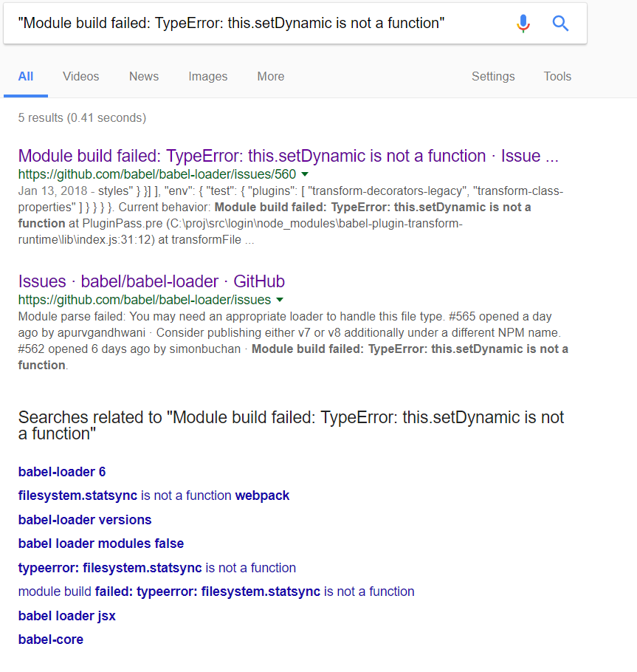
Task: Search related term 'babel-loader 6'
Action: tap(62, 472)
